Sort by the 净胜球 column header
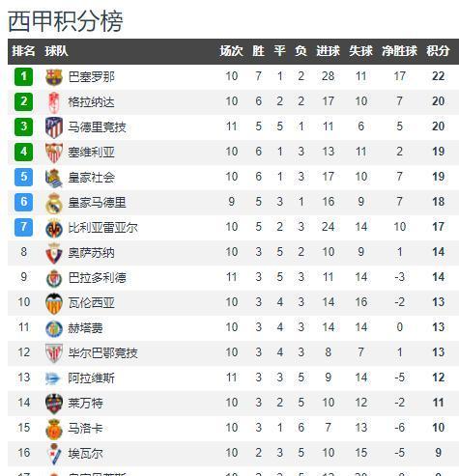Screen dimensions: 459x476 399,51
